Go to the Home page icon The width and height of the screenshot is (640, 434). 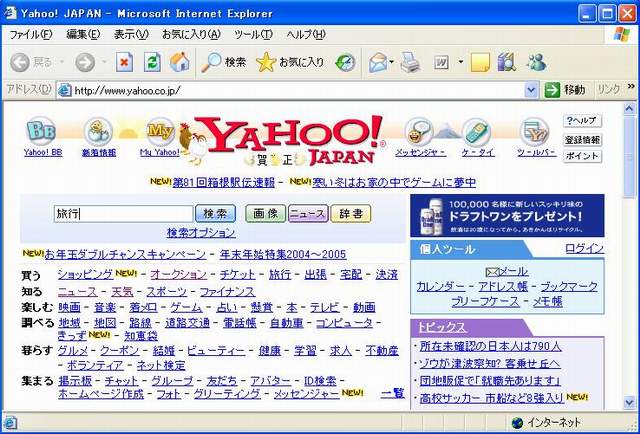click(180, 62)
